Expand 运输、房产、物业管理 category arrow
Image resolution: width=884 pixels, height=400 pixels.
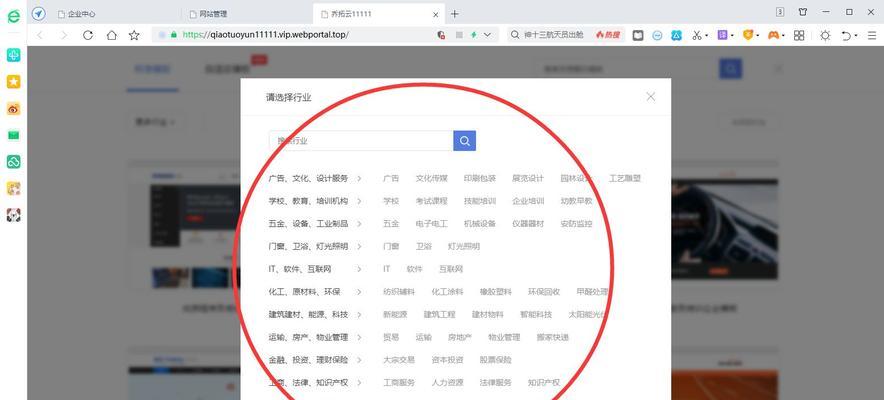point(359,337)
